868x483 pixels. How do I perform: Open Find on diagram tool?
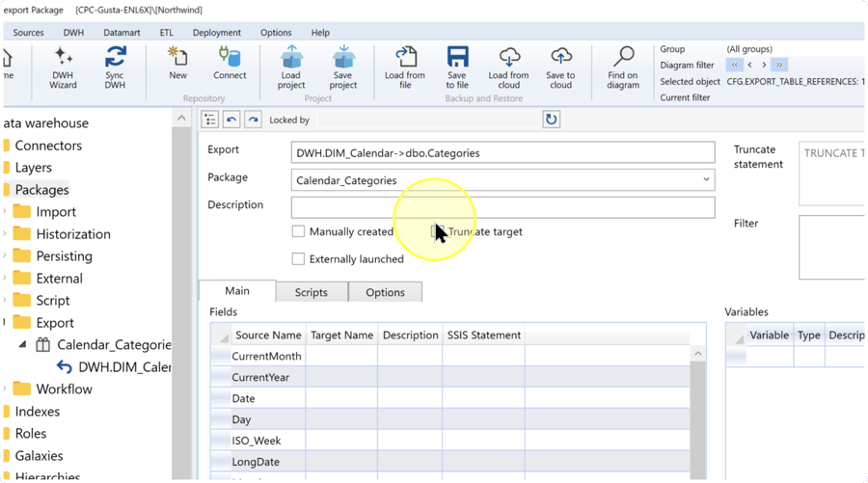point(623,68)
